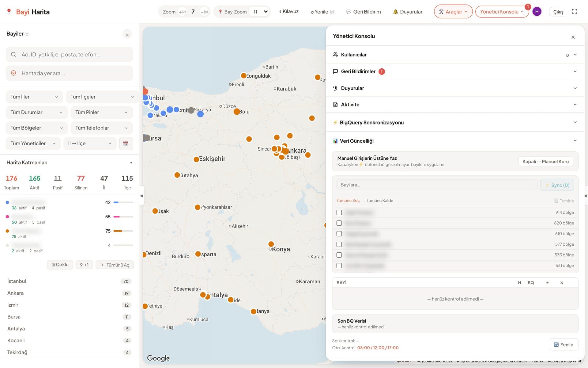588x368 pixels.
Task: Open the Duyurular menu item in top bar
Action: (x=408, y=12)
